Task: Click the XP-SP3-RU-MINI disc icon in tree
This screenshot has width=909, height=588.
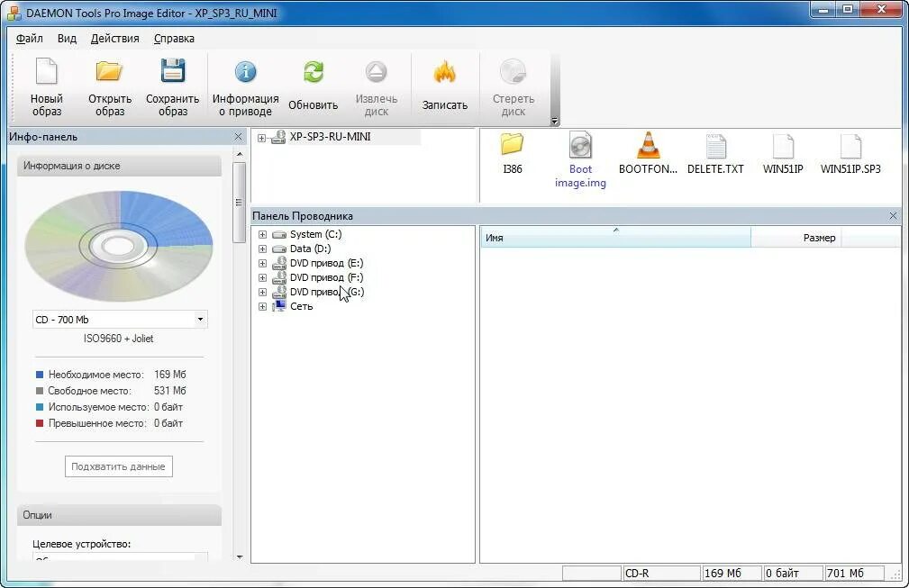Action: (279, 137)
